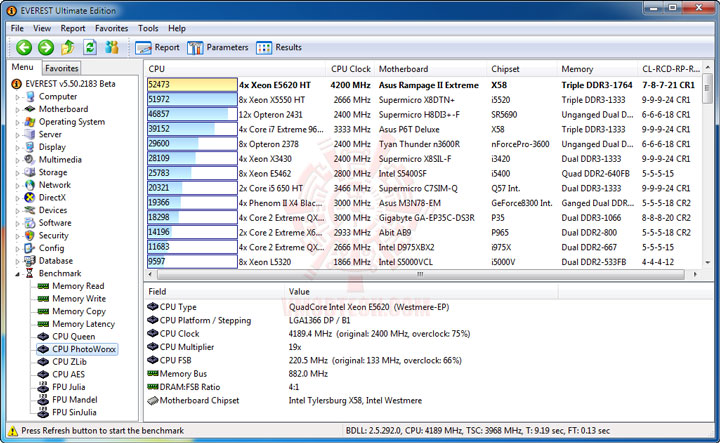Select the Server icon in the tree

(30, 134)
